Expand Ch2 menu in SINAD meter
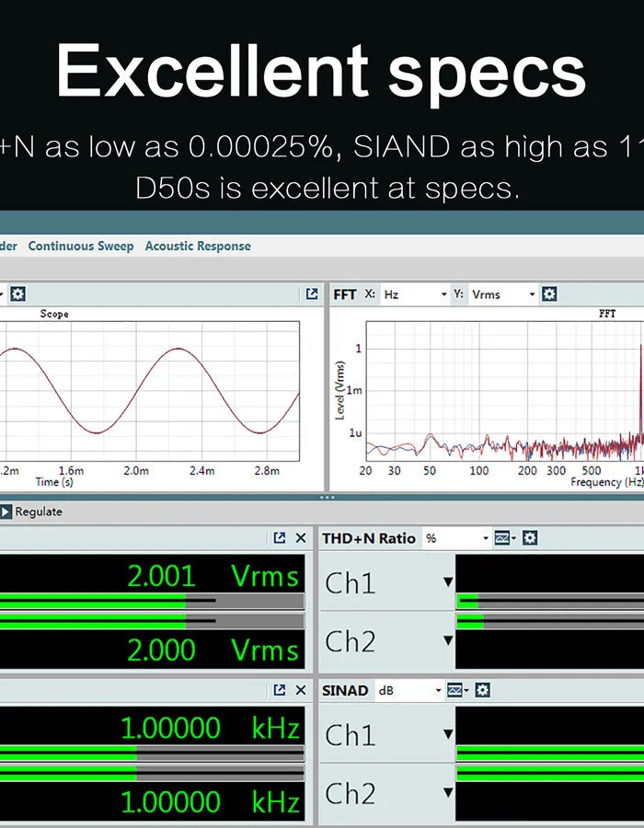Viewport: 644px width, 828px height. tap(448, 792)
